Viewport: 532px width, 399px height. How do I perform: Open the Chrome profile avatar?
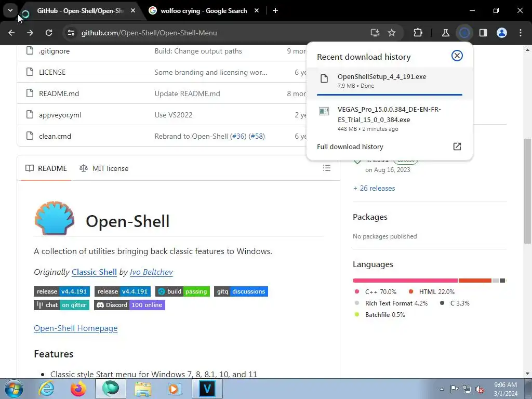(x=502, y=33)
